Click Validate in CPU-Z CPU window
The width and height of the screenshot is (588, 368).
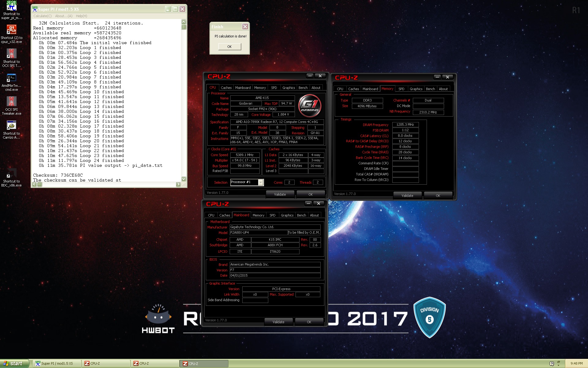click(280, 194)
